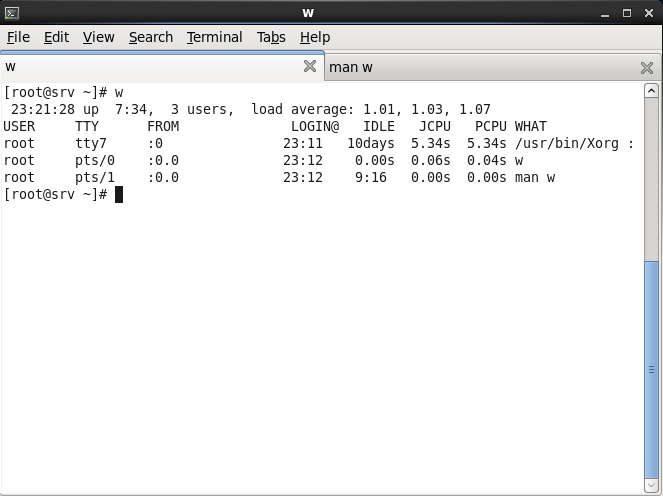The height and width of the screenshot is (496, 663).
Task: Click the gray scrollbar trough above the thumb
Action: click(652, 170)
